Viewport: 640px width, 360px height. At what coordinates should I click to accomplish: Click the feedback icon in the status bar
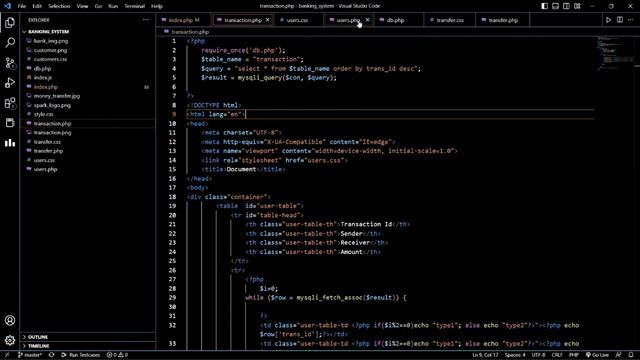tap(618, 355)
